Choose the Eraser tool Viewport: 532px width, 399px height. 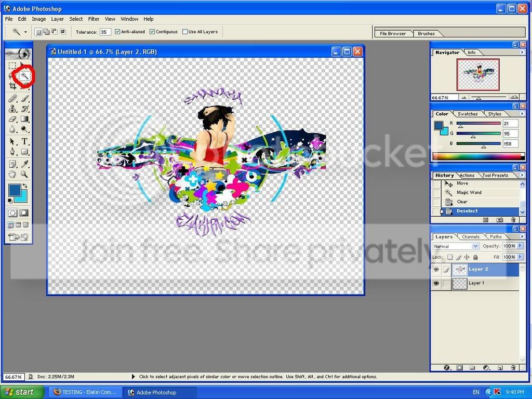pos(12,119)
